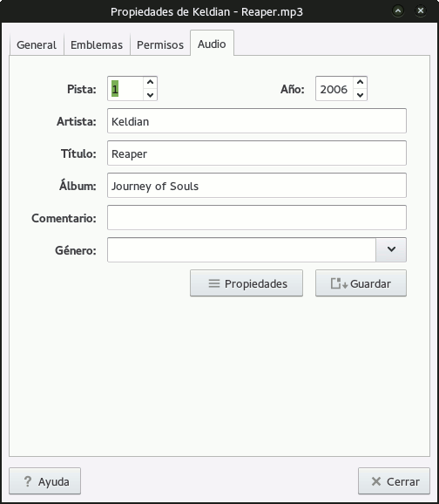Increment the Año year value
The image size is (439, 504).
tap(360, 83)
